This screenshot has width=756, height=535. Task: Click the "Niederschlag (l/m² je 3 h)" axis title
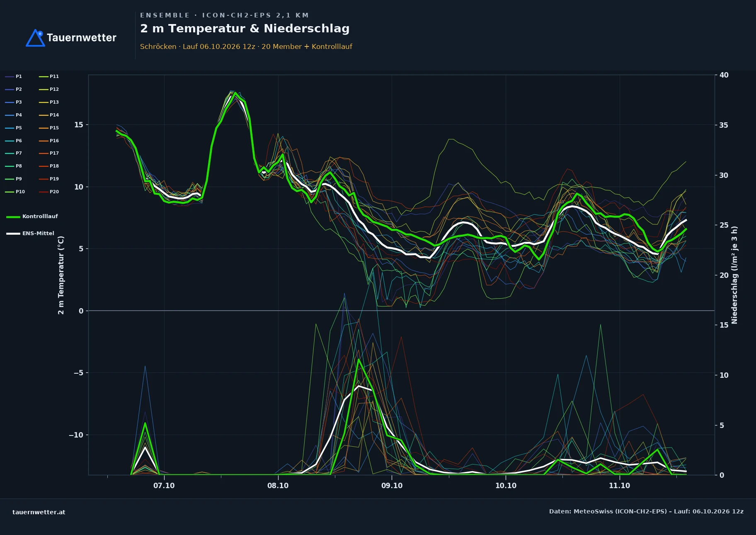coord(734,275)
